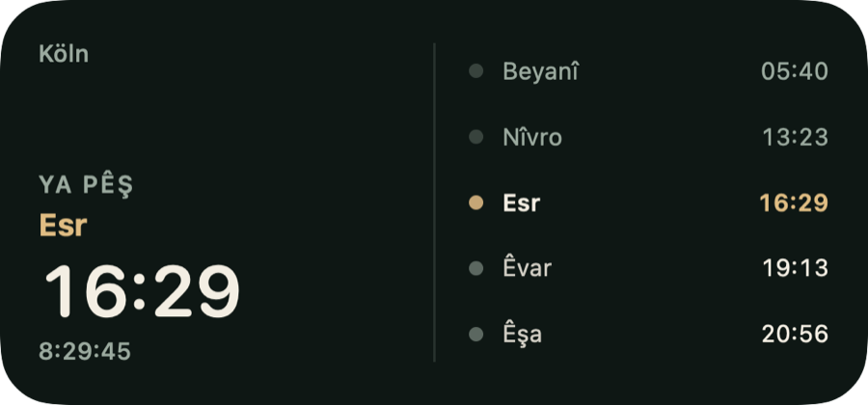Click the 05:40 time for Beyanî
This screenshot has height=405, width=868.
795,71
